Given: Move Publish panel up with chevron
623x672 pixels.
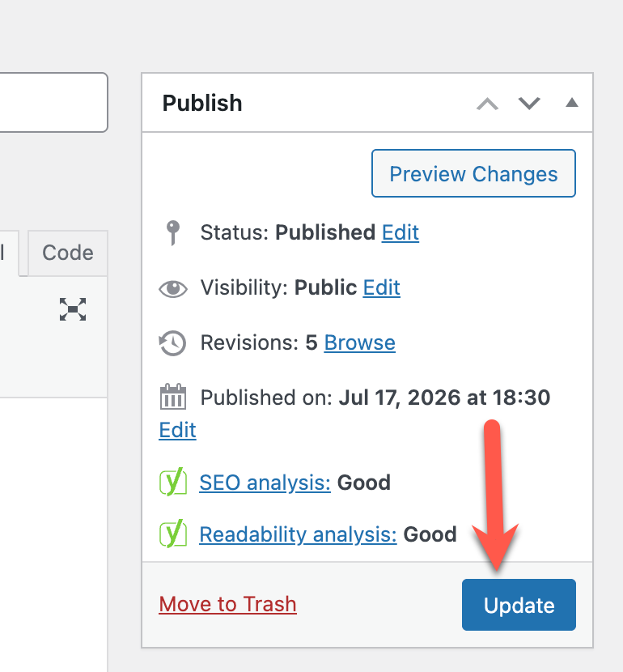Looking at the screenshot, I should pyautogui.click(x=487, y=104).
